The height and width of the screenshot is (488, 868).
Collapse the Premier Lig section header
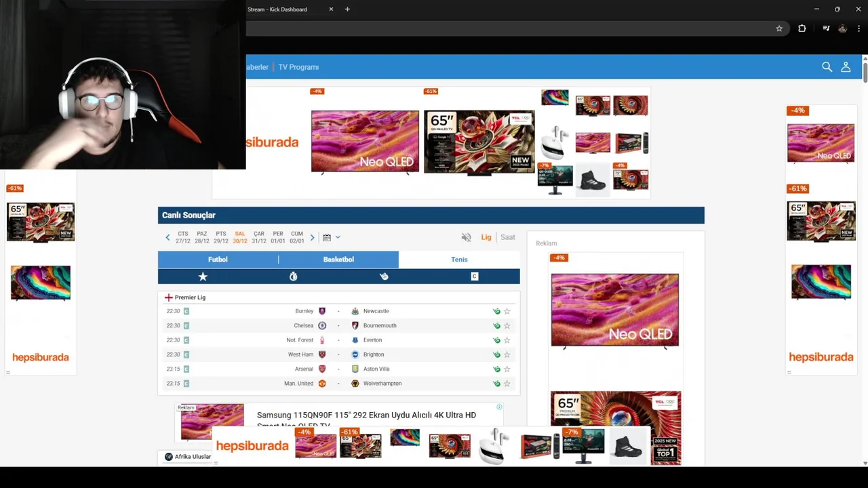click(x=339, y=297)
